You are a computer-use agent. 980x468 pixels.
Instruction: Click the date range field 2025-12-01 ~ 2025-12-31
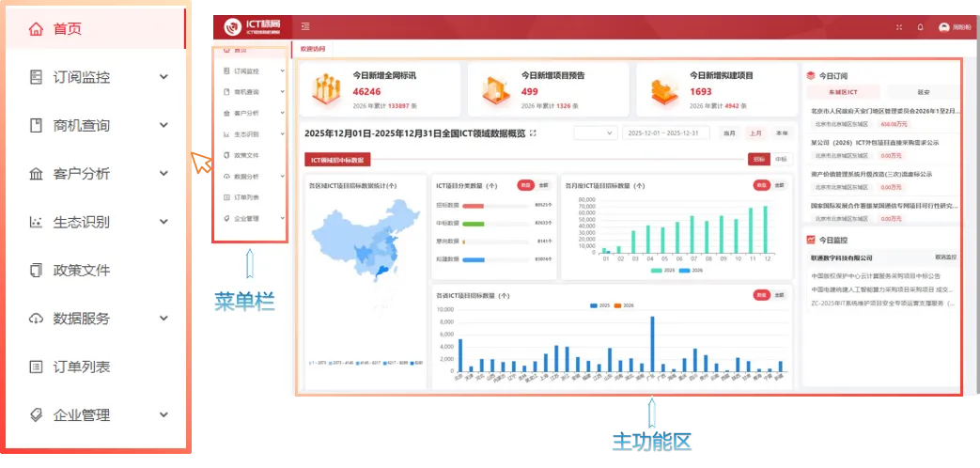click(x=665, y=133)
